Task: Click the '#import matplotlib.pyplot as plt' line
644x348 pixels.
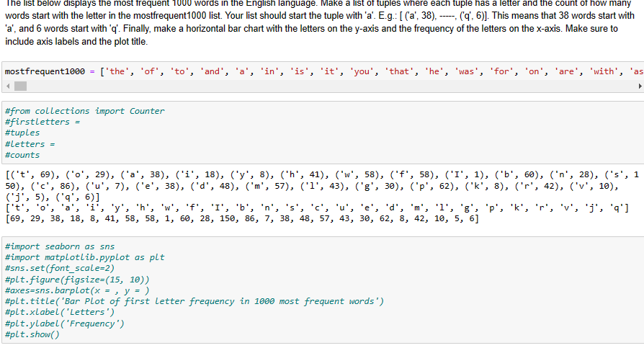Action: point(84,258)
